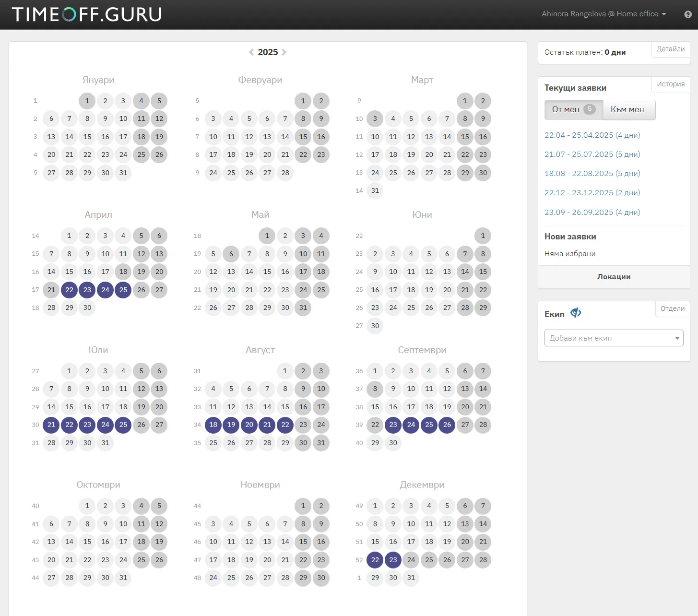
Task: Click the 2025 year label
Action: [268, 52]
